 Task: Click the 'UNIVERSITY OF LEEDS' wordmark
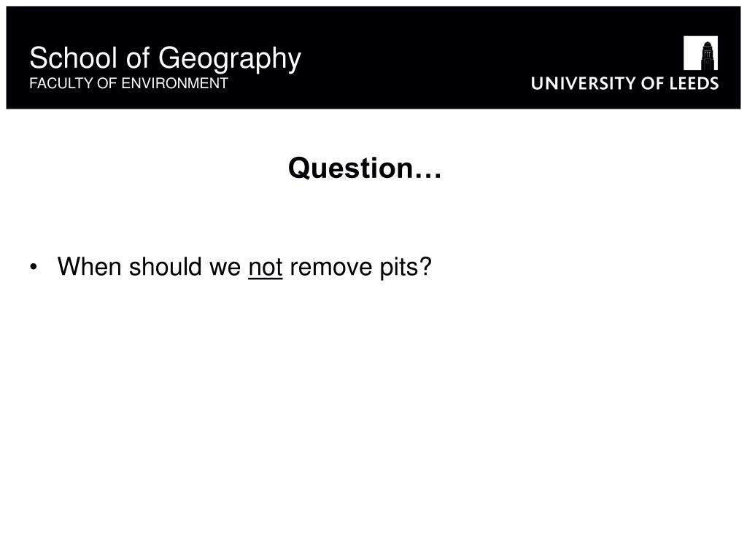624,83
